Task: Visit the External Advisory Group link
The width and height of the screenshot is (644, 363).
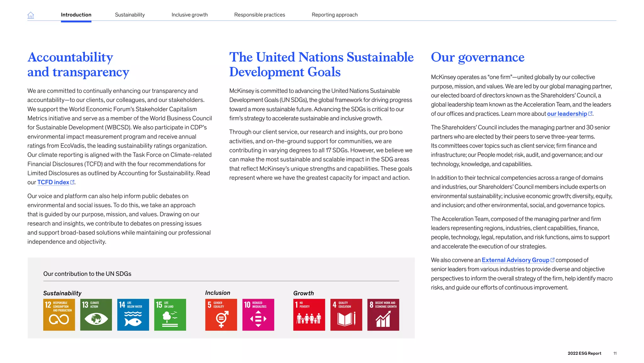Action: [x=515, y=260]
